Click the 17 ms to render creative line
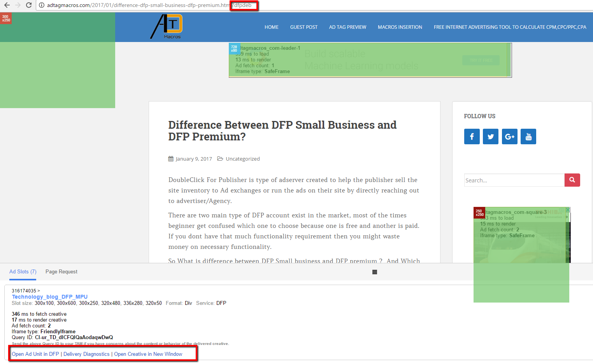The width and height of the screenshot is (593, 364). (39, 320)
